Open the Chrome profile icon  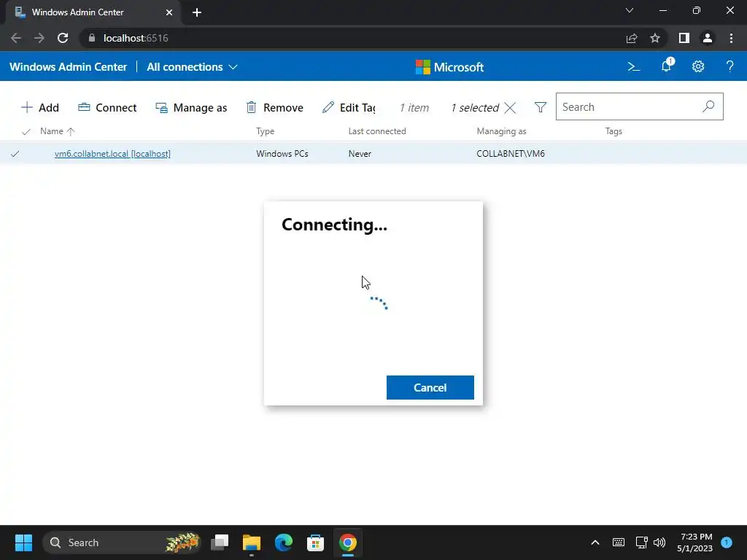[x=708, y=38]
